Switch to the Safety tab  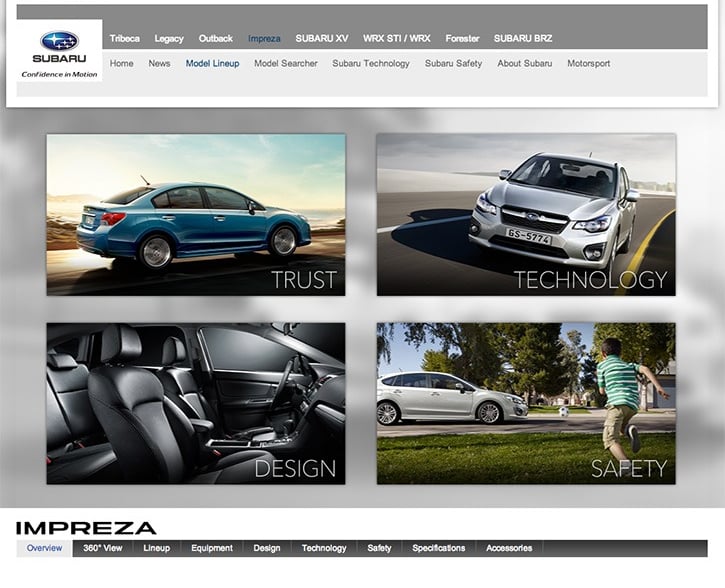379,548
